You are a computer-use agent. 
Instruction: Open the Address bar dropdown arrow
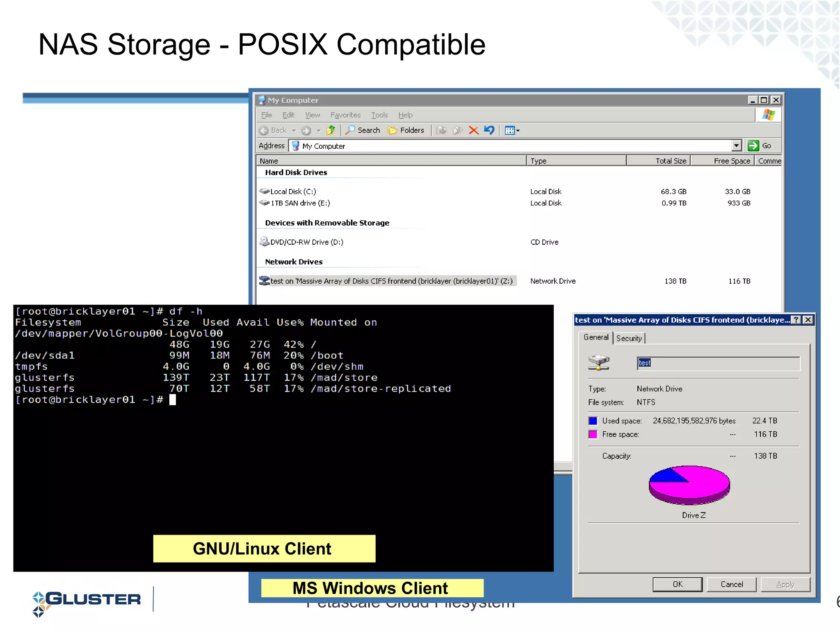click(x=737, y=146)
